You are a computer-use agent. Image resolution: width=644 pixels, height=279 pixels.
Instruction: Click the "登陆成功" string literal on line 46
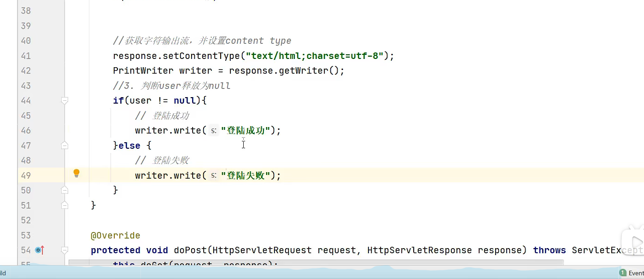(x=246, y=130)
